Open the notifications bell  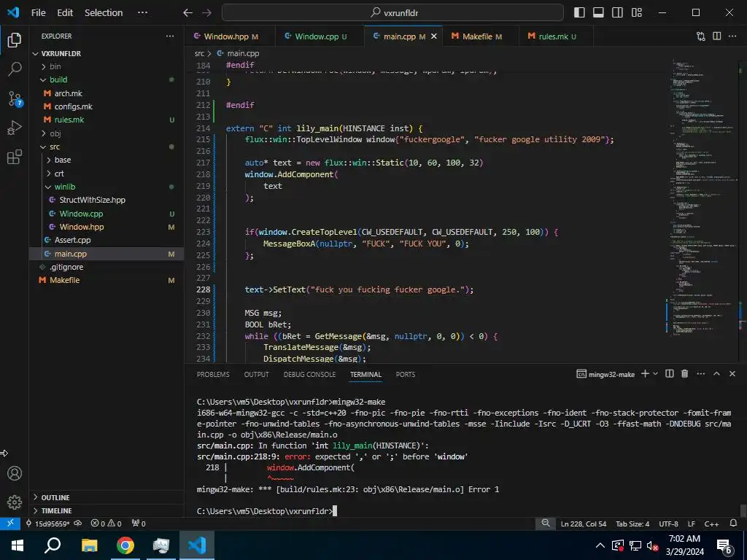coord(734,524)
